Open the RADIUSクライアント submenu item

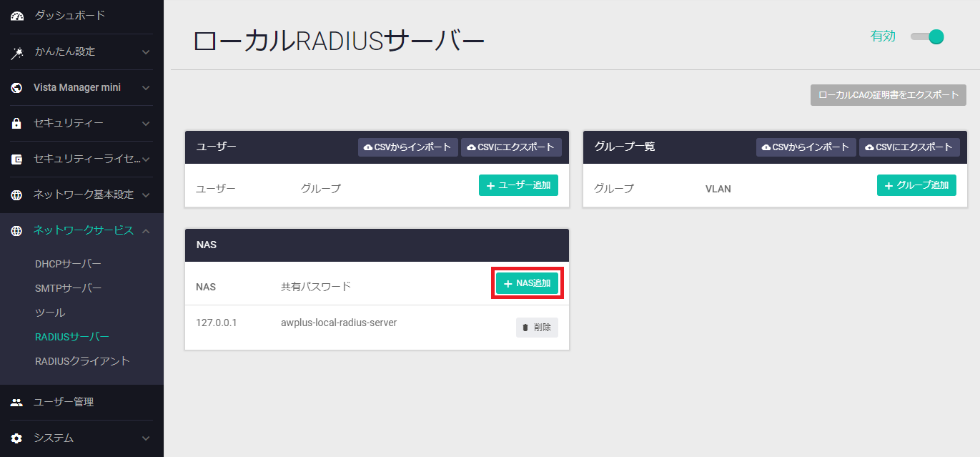[x=82, y=361]
